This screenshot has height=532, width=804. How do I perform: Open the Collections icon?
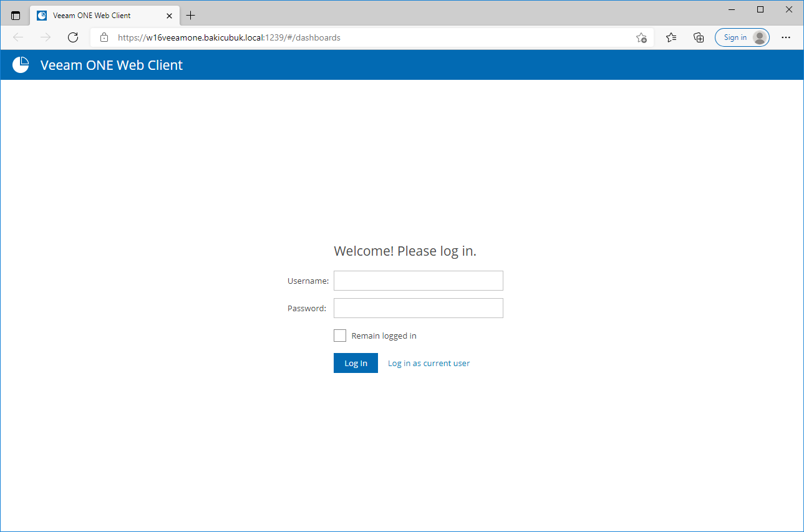click(x=699, y=37)
